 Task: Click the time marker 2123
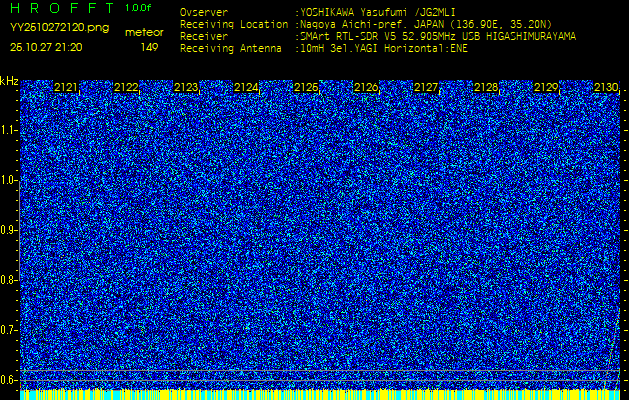point(186,87)
